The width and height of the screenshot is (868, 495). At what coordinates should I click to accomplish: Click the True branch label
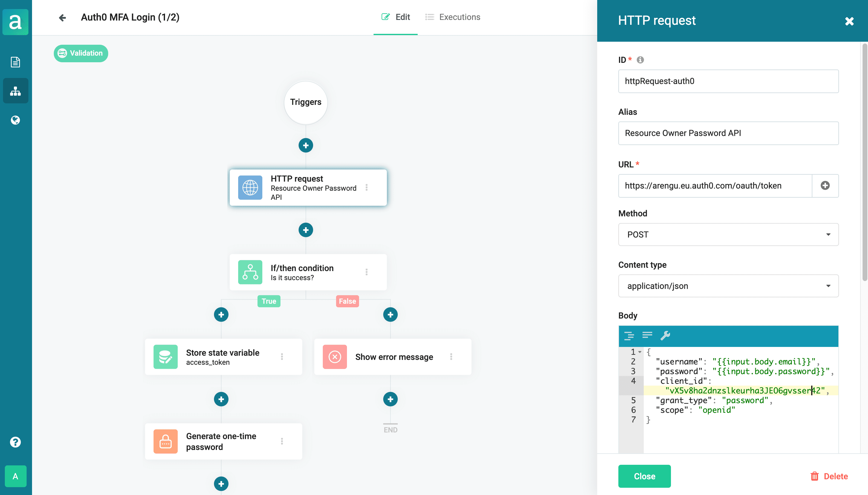click(x=269, y=301)
